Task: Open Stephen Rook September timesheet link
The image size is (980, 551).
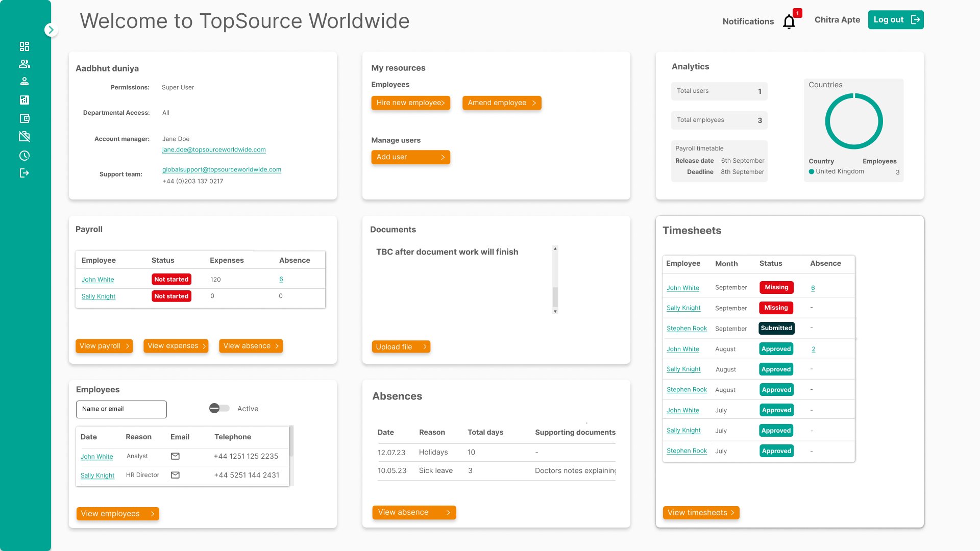Action: pyautogui.click(x=687, y=329)
